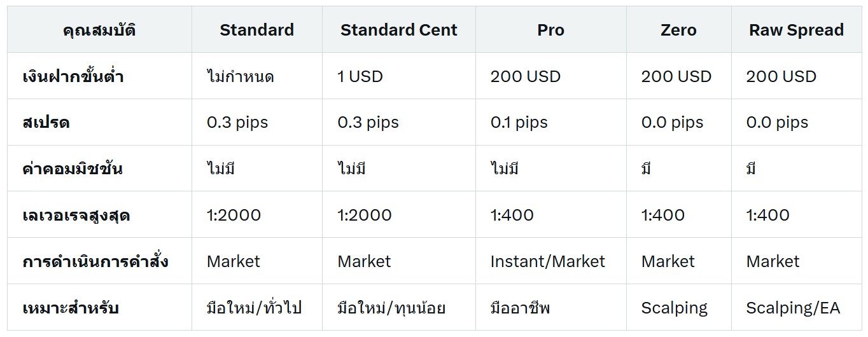Screen dimensions: 868x337
Task: Select the มือใหม่/ทุนน้อย cell
Action: point(391,308)
